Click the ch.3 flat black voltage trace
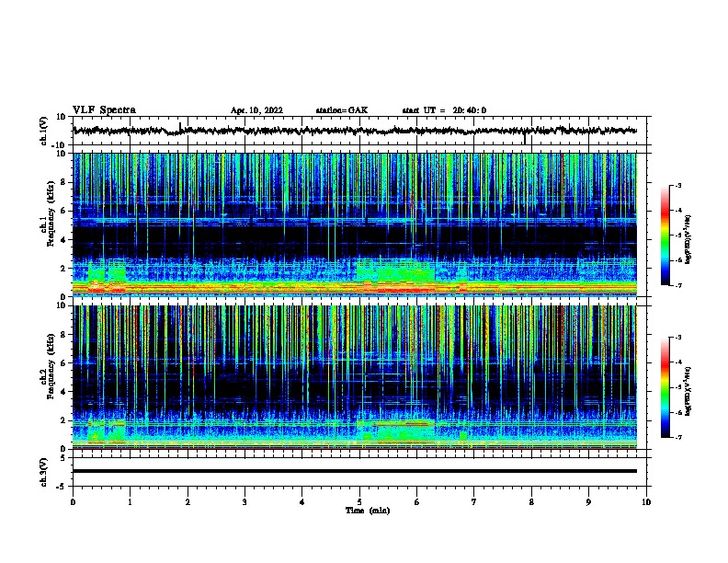 355,471
